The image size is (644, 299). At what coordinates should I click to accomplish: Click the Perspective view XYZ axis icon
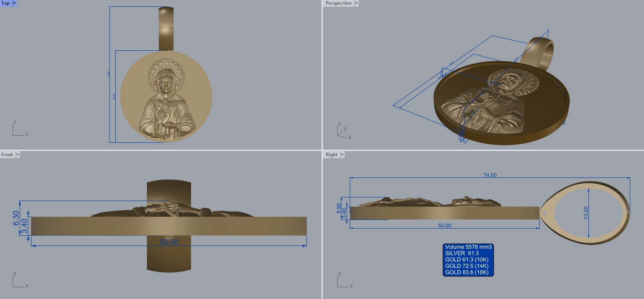coord(344,131)
